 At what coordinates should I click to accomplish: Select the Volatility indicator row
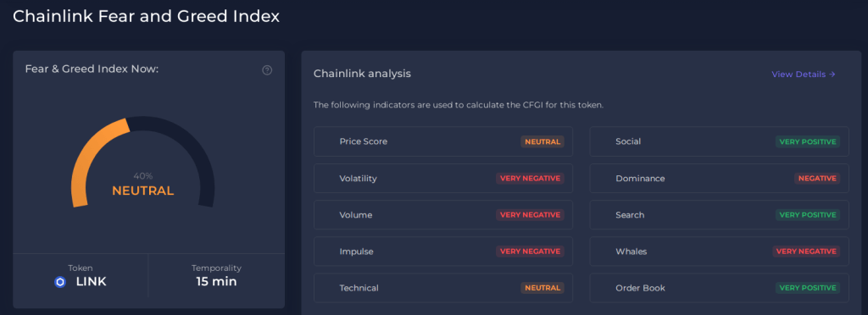[x=442, y=178]
